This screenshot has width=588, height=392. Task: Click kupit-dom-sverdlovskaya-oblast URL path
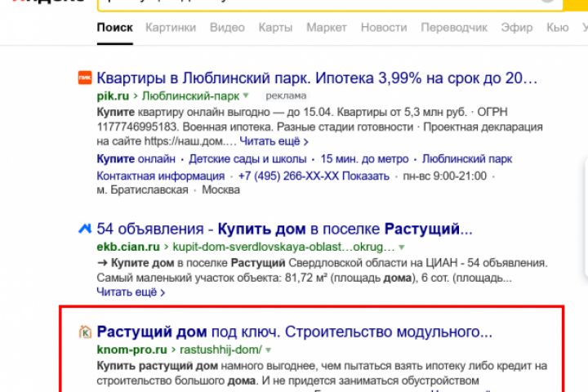pyautogui.click(x=283, y=247)
